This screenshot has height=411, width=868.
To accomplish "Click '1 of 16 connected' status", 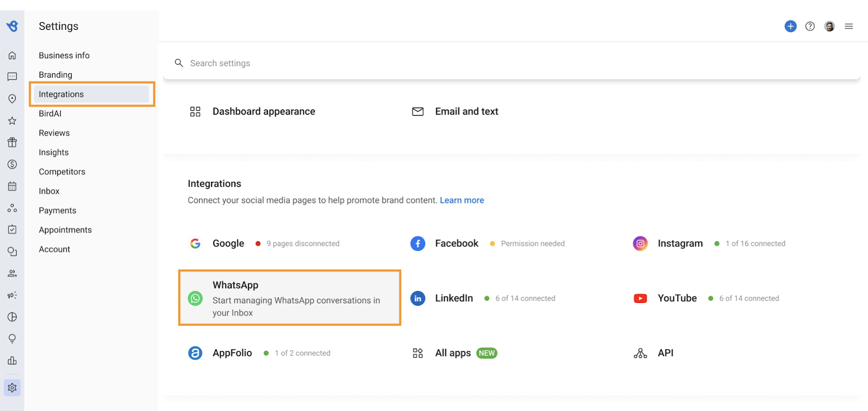I will click(755, 244).
